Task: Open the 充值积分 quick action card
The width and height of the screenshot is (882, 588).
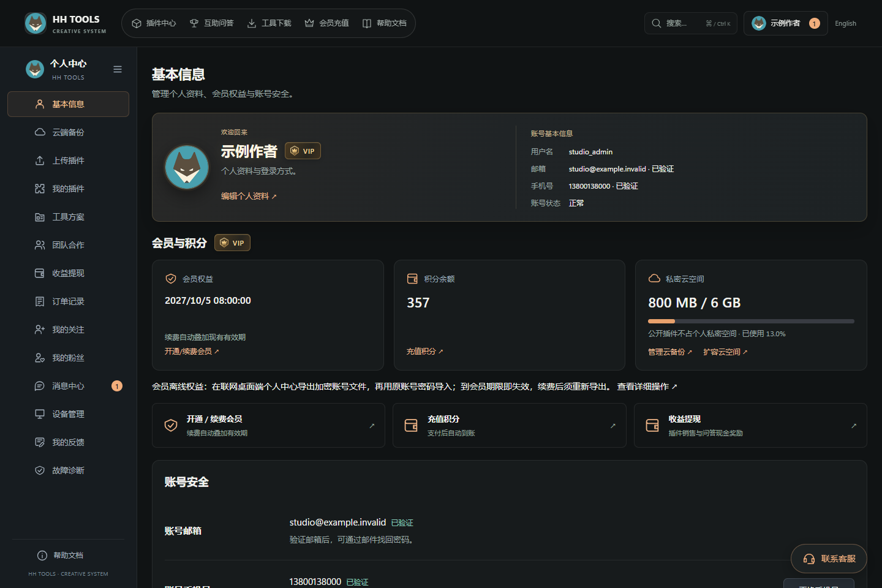Action: click(x=509, y=425)
